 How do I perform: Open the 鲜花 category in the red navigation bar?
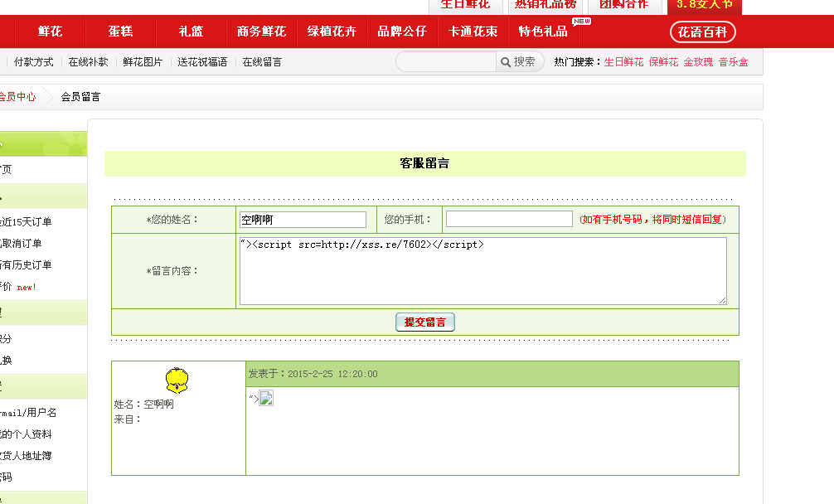point(50,31)
